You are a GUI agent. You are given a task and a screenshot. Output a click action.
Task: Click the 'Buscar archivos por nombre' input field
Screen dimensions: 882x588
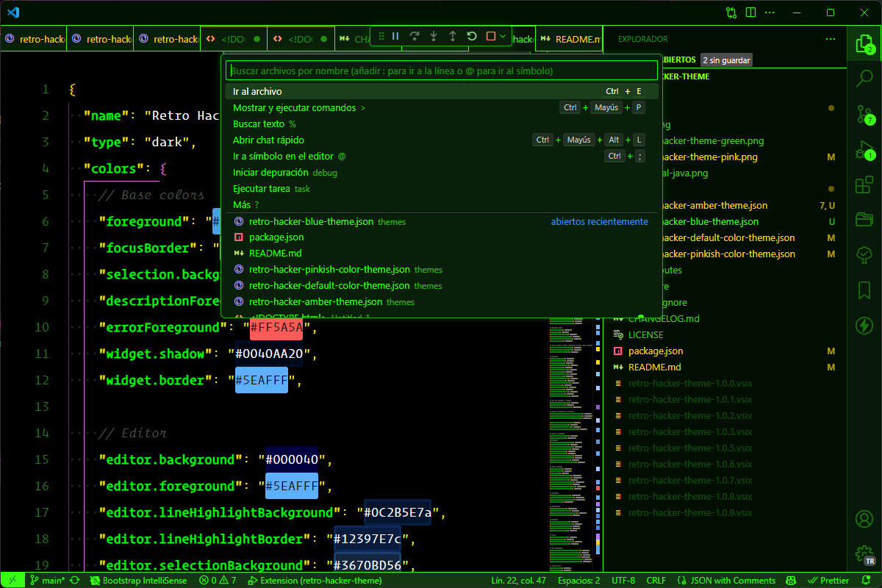point(441,70)
